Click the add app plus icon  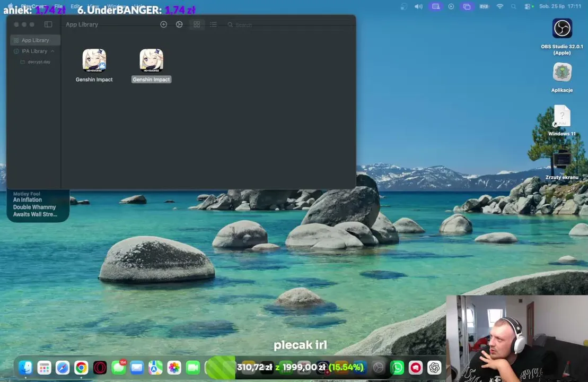[x=163, y=24]
